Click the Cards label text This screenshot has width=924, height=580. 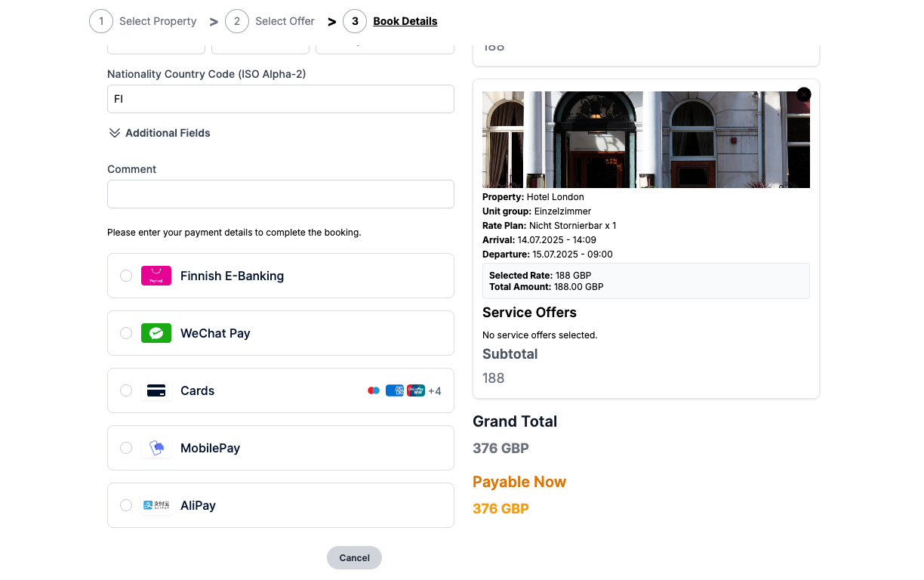coord(198,390)
